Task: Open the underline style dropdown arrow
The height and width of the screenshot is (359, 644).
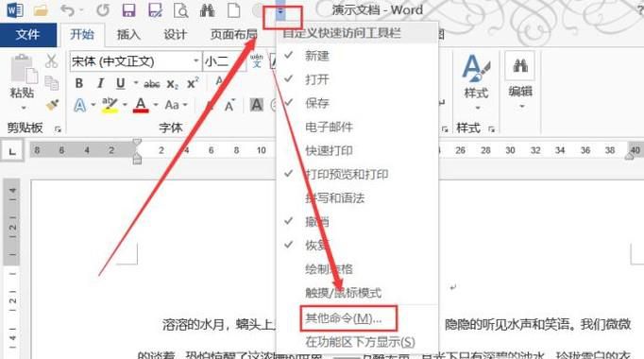Action: click(x=136, y=83)
